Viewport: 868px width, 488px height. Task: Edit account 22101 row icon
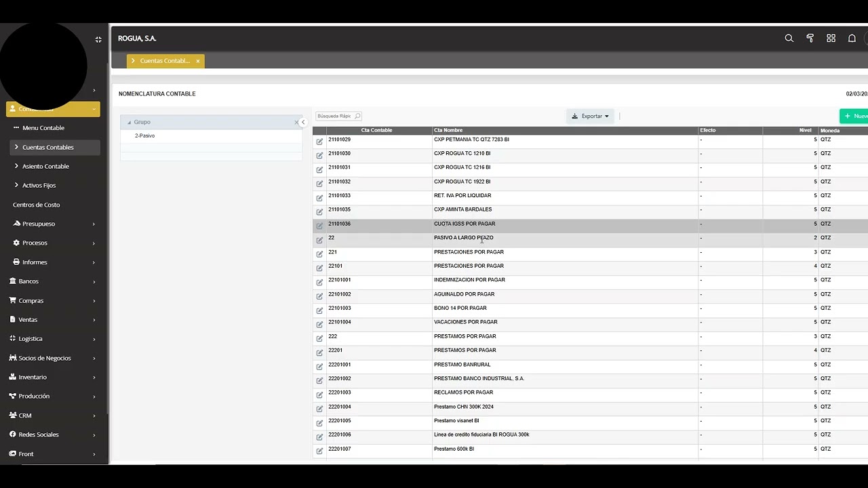coord(319,268)
